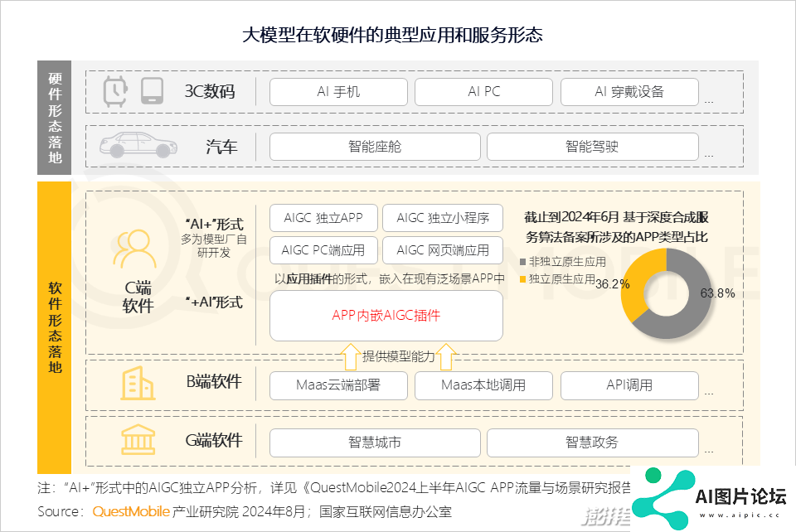
Task: Click the C端软件 label
Action: click(138, 297)
